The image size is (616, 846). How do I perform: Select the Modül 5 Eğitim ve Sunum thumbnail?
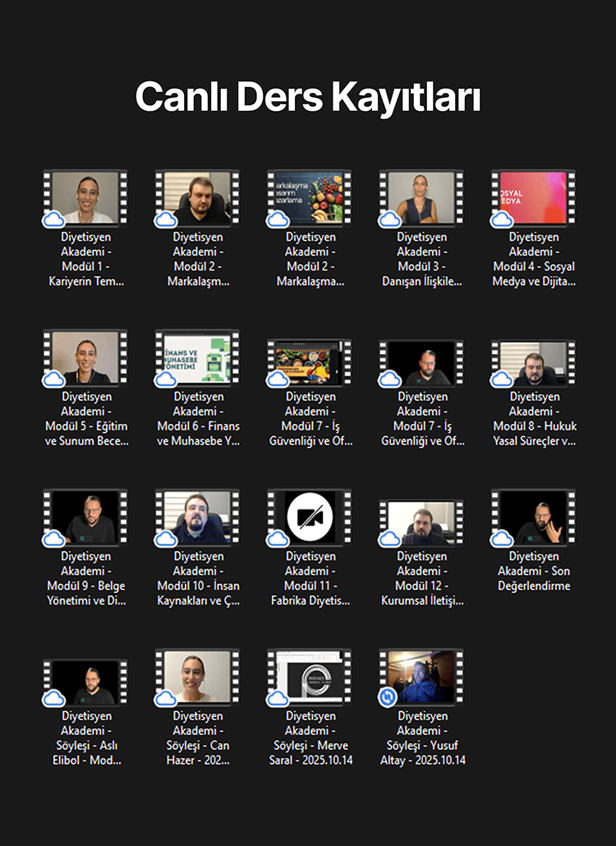point(85,357)
